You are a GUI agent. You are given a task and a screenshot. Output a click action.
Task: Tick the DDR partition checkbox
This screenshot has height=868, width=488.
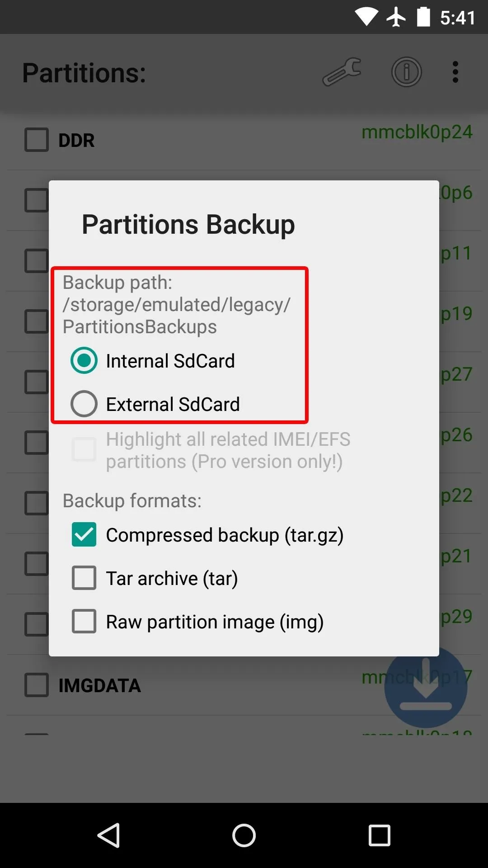point(37,140)
